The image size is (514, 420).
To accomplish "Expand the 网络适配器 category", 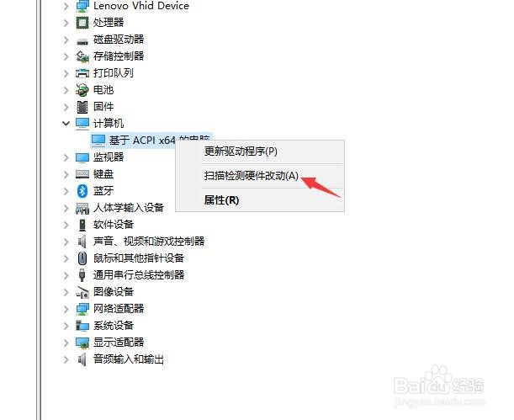I will click(x=66, y=309).
